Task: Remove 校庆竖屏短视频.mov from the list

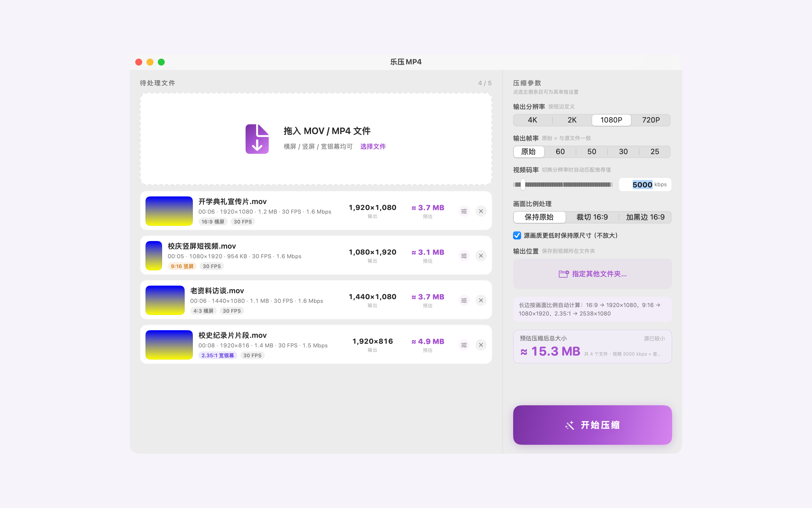Action: [481, 256]
